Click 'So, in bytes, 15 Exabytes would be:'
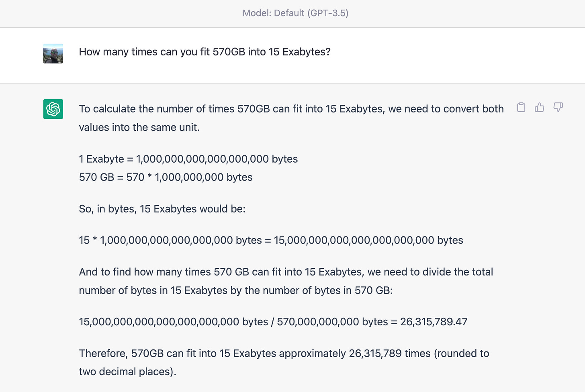The image size is (585, 392). 162,209
